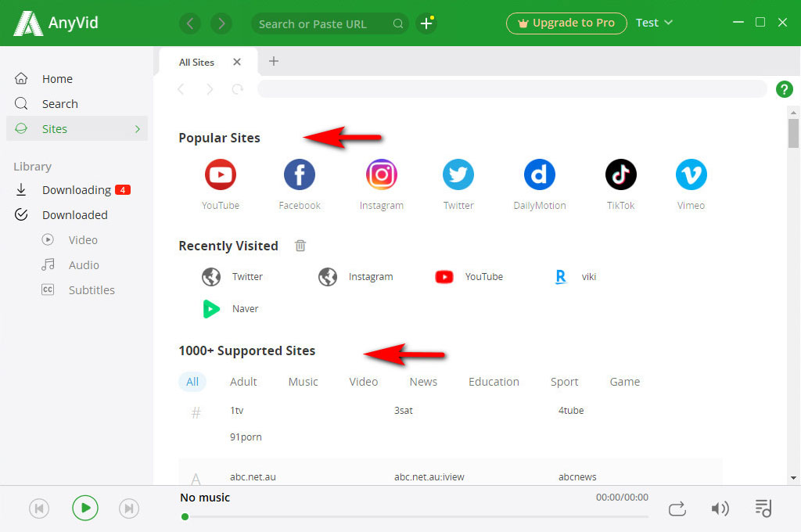The height and width of the screenshot is (532, 801).
Task: Select the All Sites tab
Action: click(196, 63)
